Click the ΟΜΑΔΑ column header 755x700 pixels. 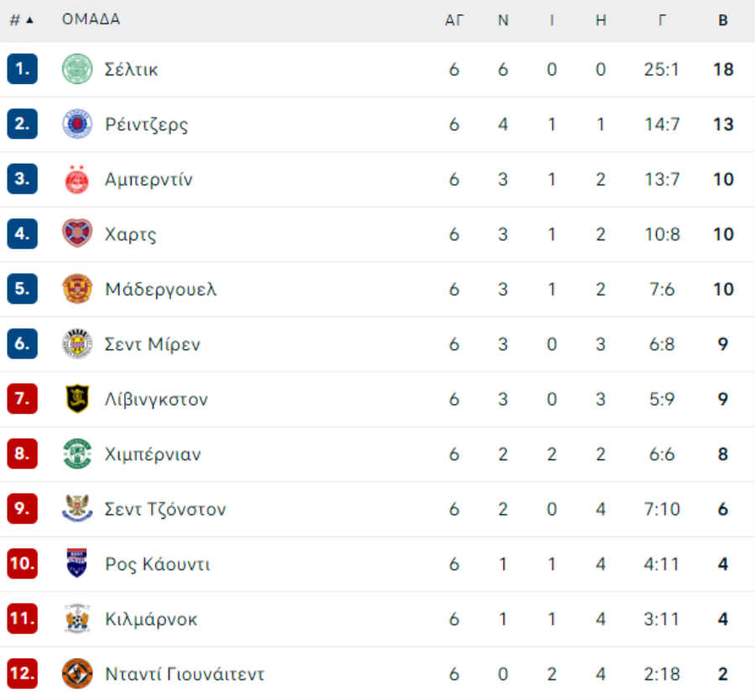pos(91,19)
